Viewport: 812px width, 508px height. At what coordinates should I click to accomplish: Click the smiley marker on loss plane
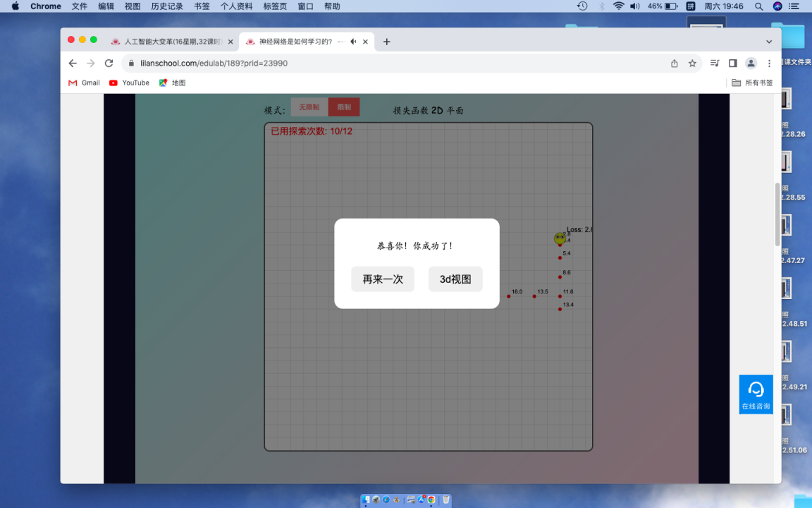(560, 238)
